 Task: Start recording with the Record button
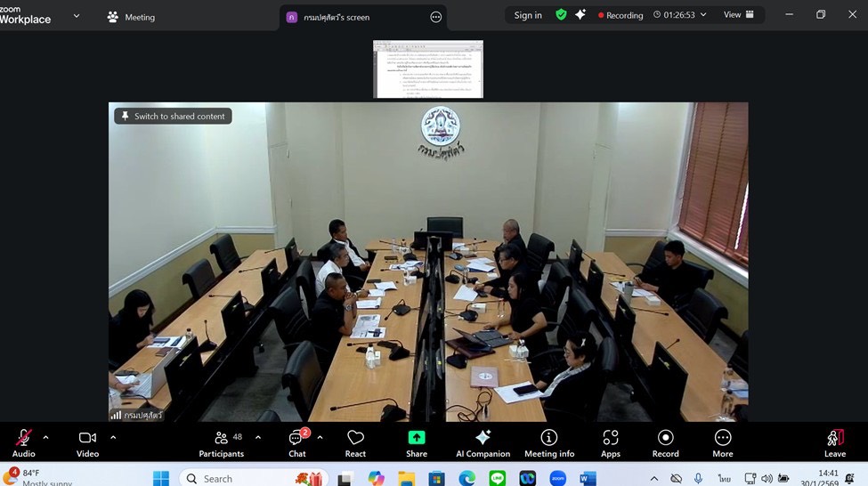click(x=665, y=442)
